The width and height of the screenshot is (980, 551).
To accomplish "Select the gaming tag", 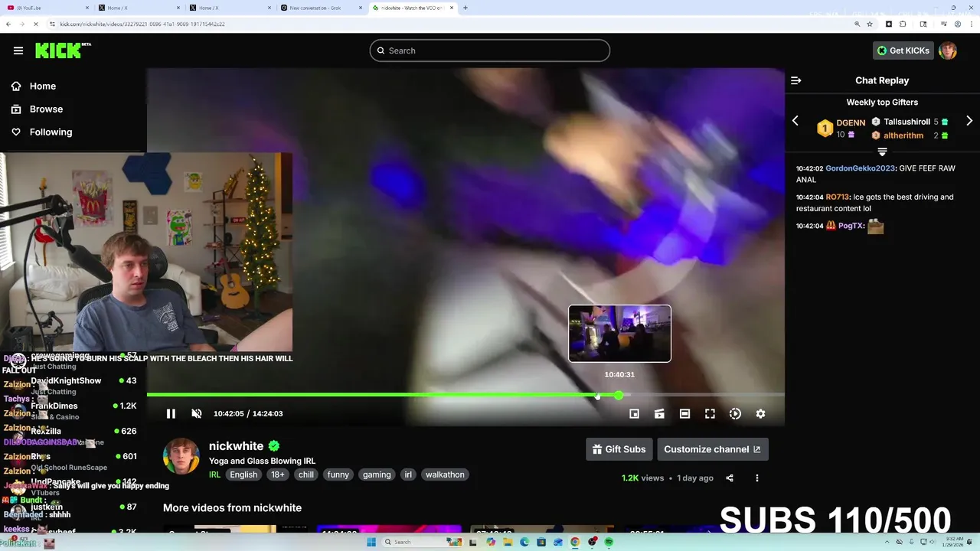I will [x=377, y=474].
